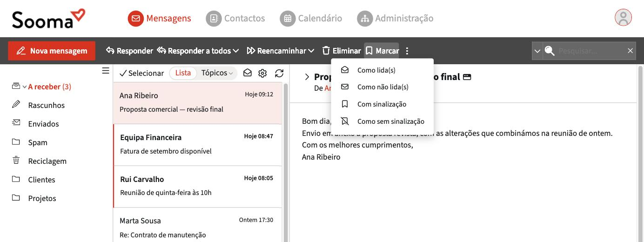Switch to Lista view

point(183,73)
